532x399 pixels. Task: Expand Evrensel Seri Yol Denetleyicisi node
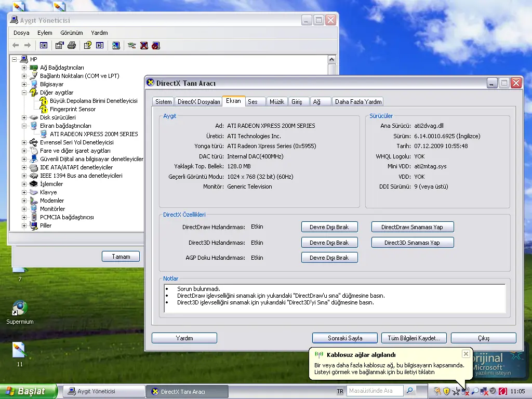24,142
